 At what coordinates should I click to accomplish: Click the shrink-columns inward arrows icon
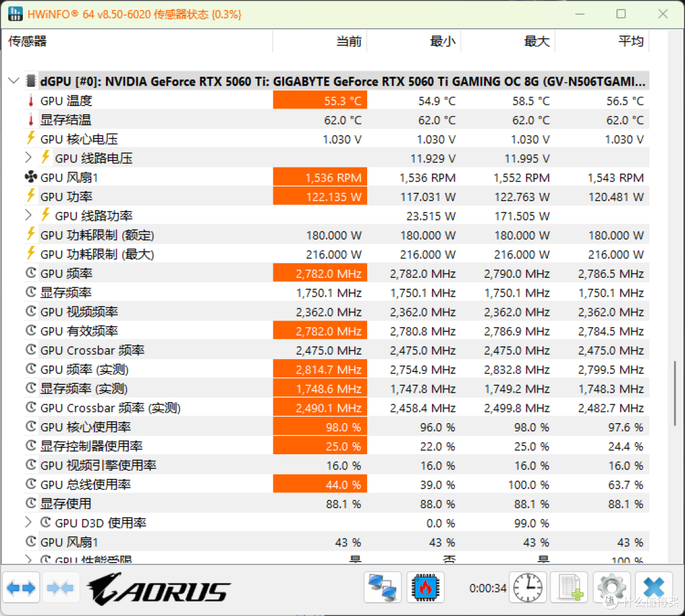tap(60, 588)
